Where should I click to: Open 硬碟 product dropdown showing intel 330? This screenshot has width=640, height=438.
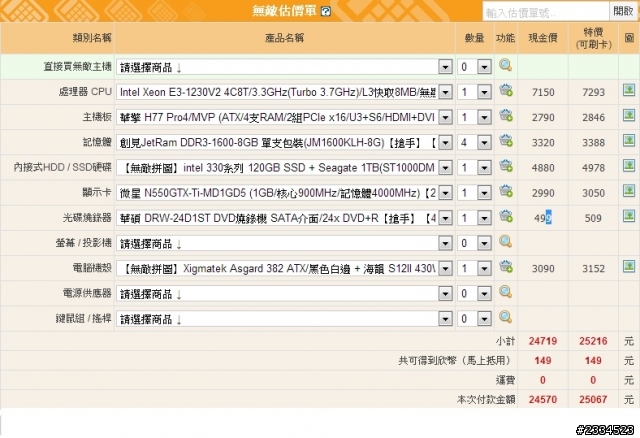tap(284, 168)
